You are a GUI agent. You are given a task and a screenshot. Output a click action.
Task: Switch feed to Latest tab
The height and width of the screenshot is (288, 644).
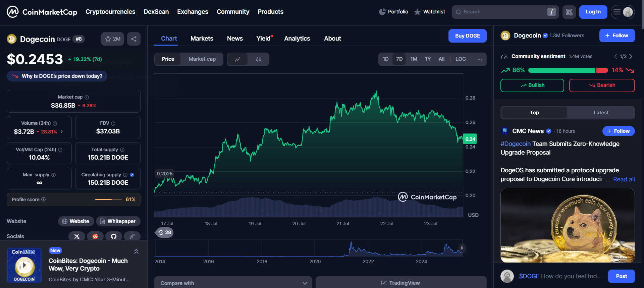click(601, 113)
